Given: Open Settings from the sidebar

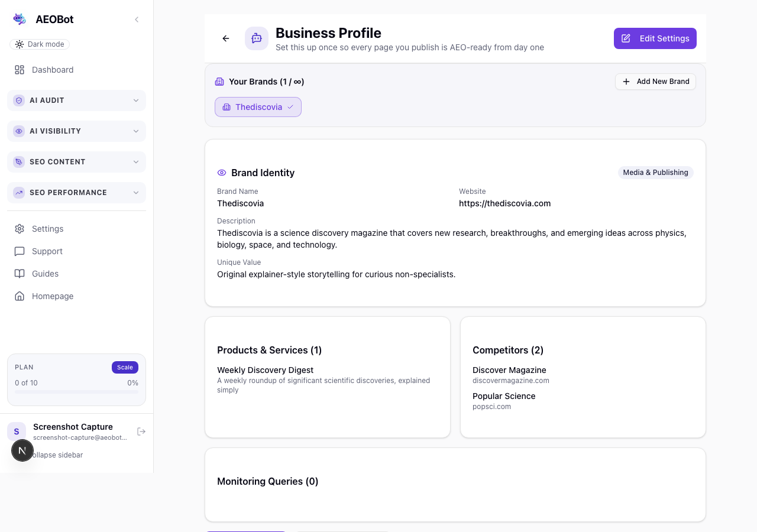Looking at the screenshot, I should coord(76,229).
